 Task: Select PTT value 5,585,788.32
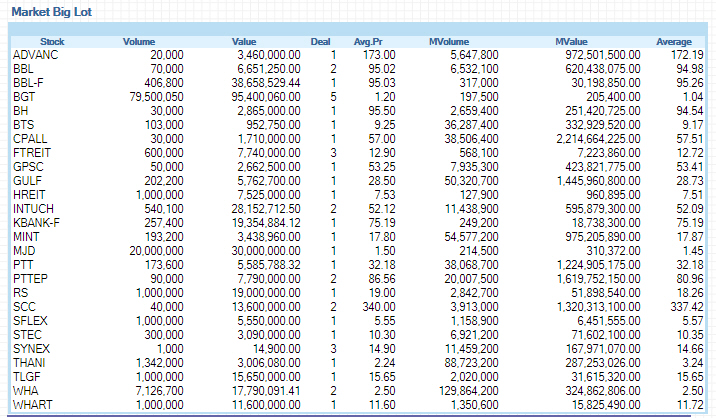coord(269,265)
